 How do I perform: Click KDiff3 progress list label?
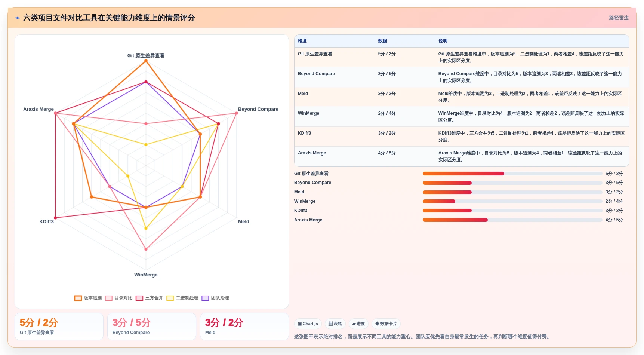301,211
